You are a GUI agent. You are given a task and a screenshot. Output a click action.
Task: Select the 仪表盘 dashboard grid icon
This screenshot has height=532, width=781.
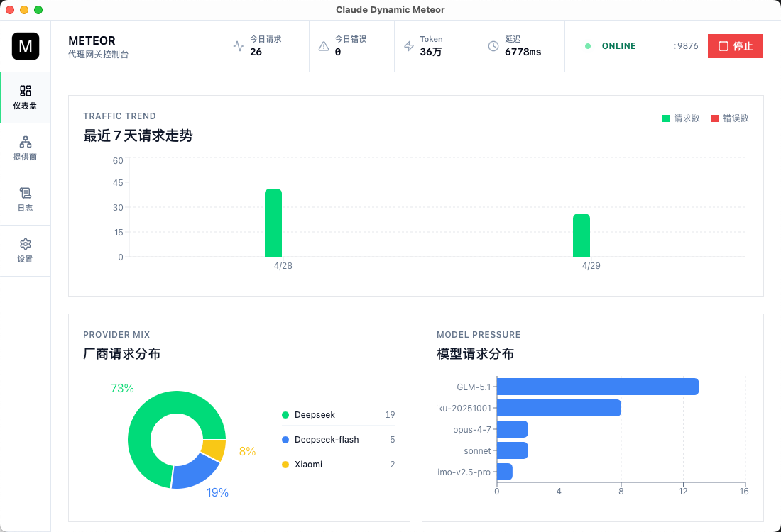(26, 91)
